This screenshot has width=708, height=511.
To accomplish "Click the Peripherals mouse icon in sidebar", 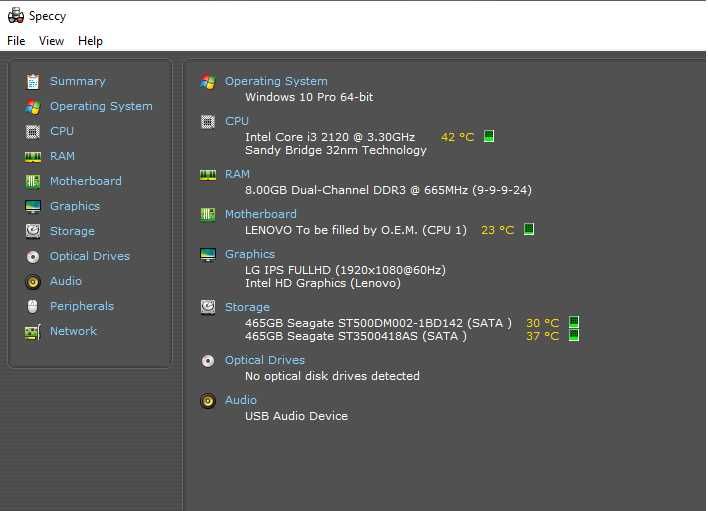I will (x=33, y=307).
